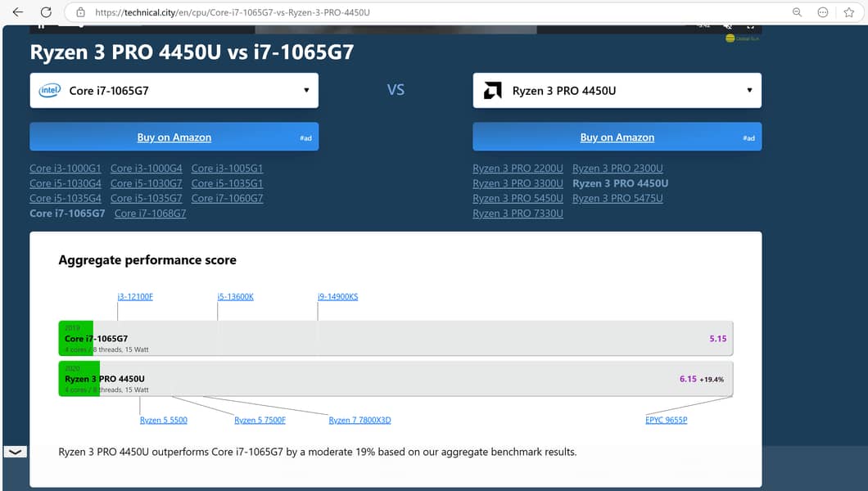
Task: Click the Intel logo in CPU selector
Action: 49,91
